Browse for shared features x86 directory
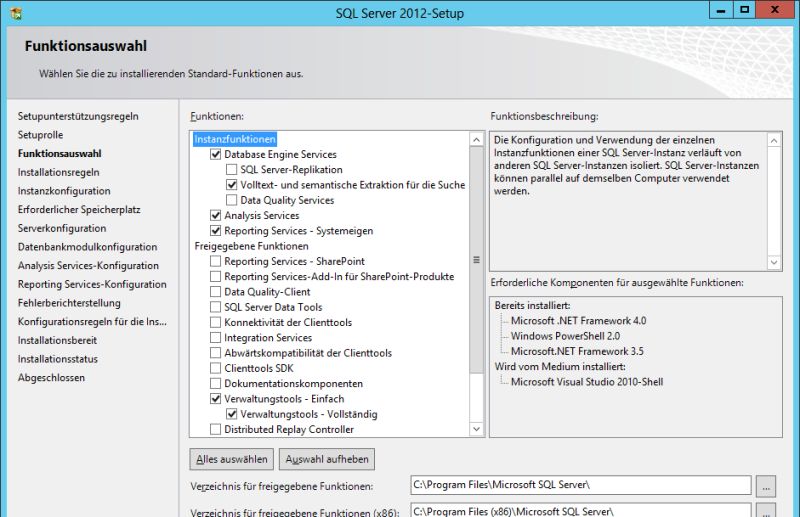Viewport: 800px width, 517px height. pyautogui.click(x=766, y=510)
